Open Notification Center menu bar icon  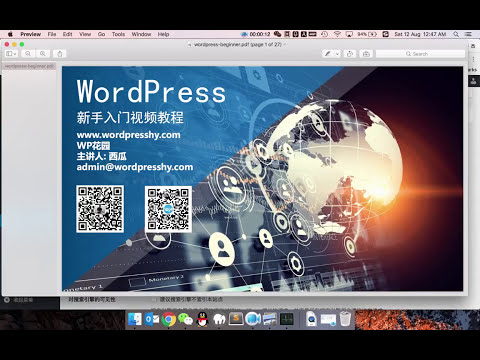coord(468,34)
